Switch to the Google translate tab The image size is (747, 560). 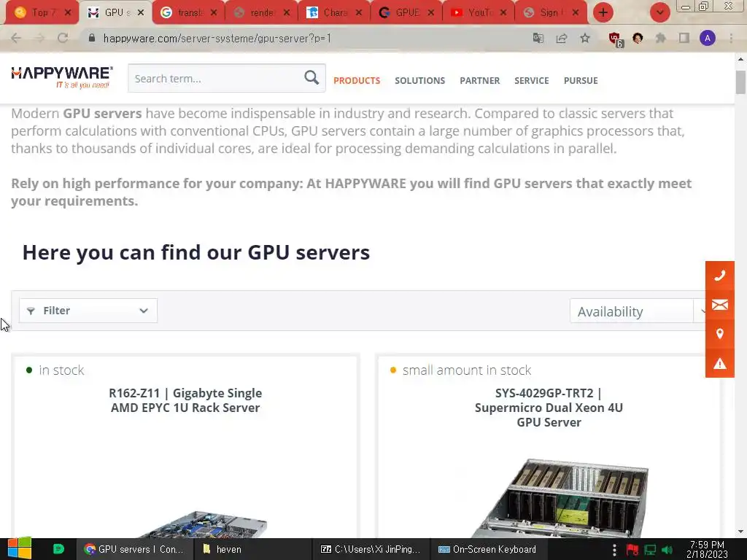point(189,12)
